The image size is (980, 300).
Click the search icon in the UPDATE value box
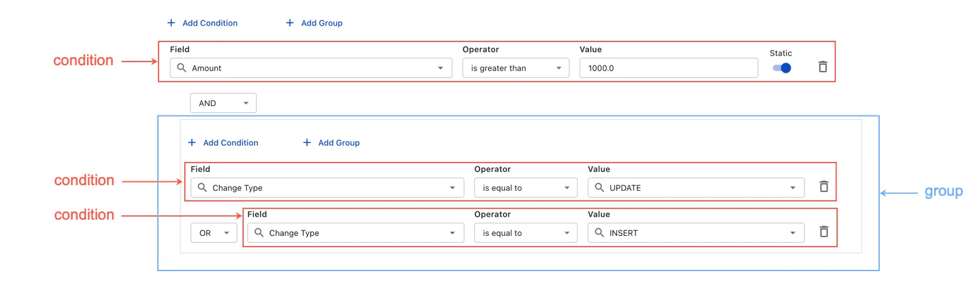coord(599,188)
